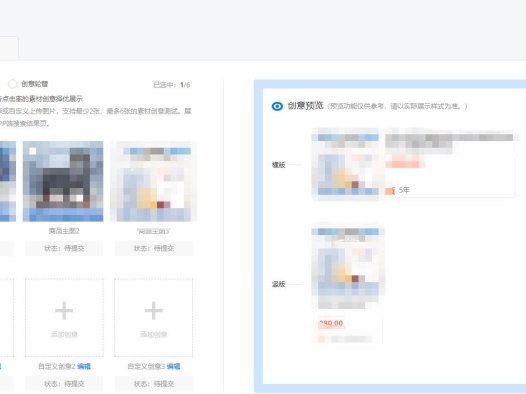Click the 状态: 待提交 status under 自定义创意2
526x394 pixels.
[64, 384]
